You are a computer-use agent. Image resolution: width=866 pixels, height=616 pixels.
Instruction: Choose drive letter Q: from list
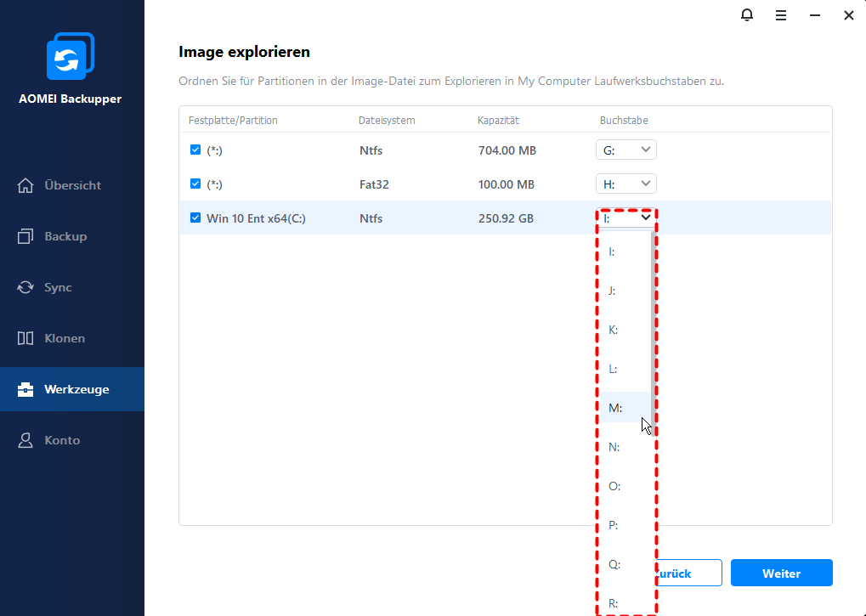tap(625, 565)
